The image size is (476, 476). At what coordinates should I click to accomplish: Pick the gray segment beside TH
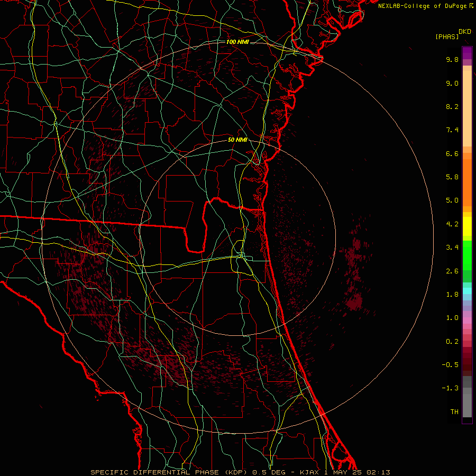[467, 406]
